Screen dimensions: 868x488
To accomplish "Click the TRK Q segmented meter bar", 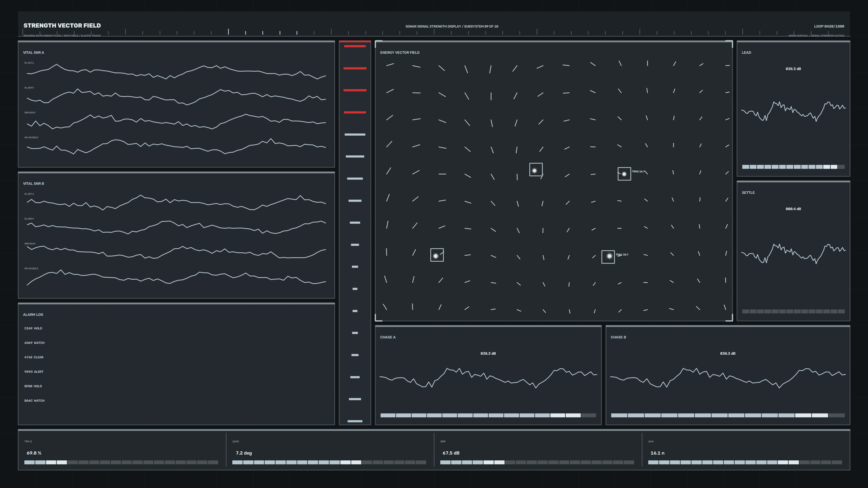I will click(x=121, y=462).
